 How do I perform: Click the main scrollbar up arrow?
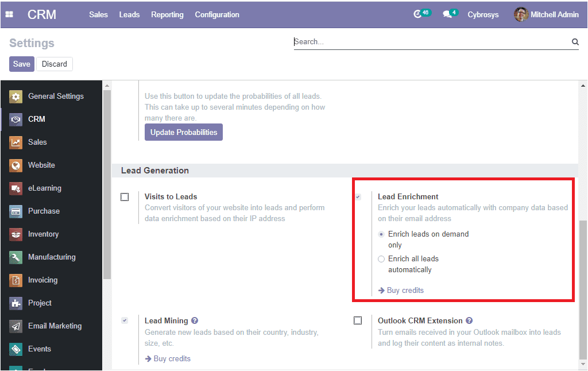pyautogui.click(x=583, y=86)
